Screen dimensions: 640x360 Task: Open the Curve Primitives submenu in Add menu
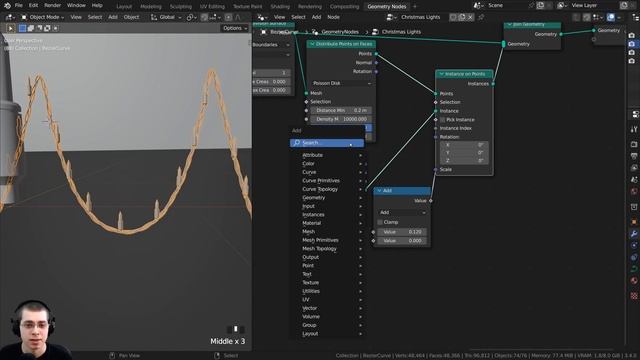click(x=328, y=180)
